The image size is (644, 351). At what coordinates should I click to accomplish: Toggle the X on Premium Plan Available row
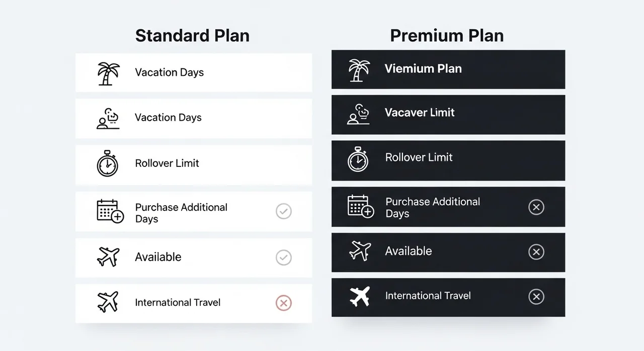536,252
